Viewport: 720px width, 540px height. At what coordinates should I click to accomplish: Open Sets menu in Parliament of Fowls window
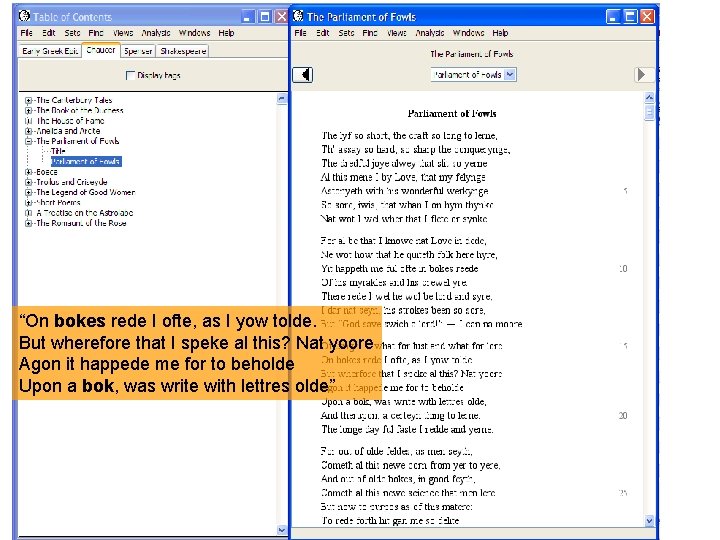tap(346, 33)
